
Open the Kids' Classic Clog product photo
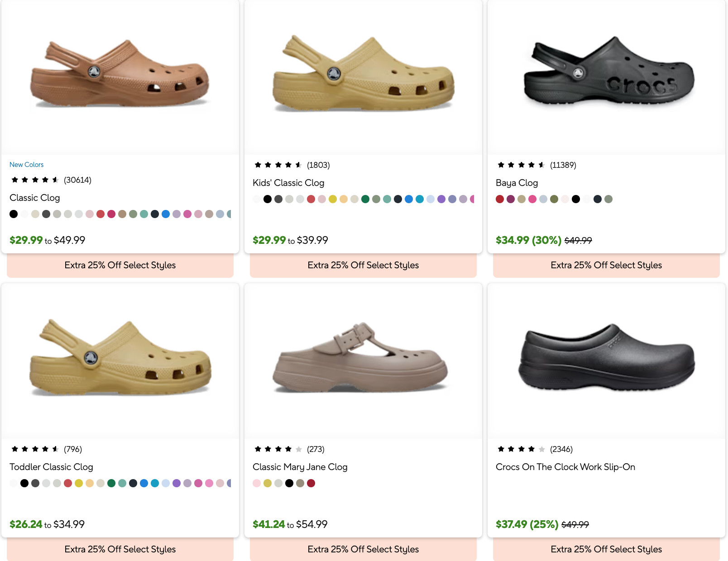(363, 75)
